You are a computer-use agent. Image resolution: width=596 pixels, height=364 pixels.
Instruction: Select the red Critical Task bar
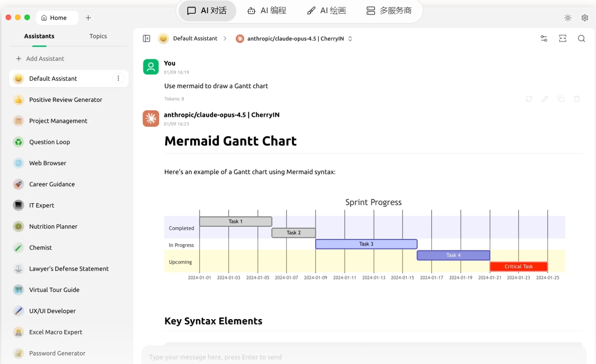(518, 266)
